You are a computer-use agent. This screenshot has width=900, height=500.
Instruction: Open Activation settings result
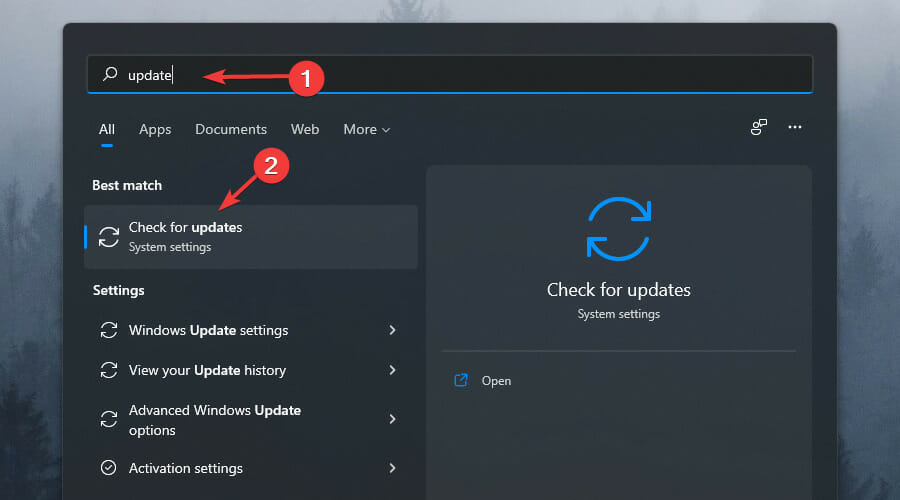pyautogui.click(x=251, y=468)
